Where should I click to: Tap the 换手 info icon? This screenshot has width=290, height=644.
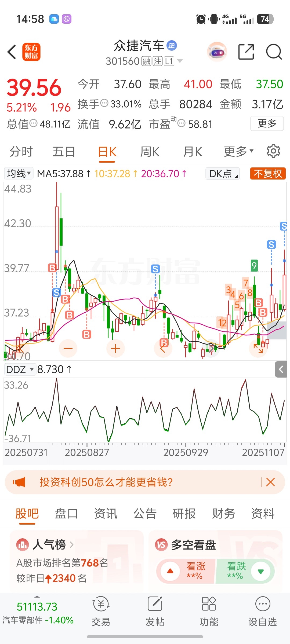click(104, 103)
